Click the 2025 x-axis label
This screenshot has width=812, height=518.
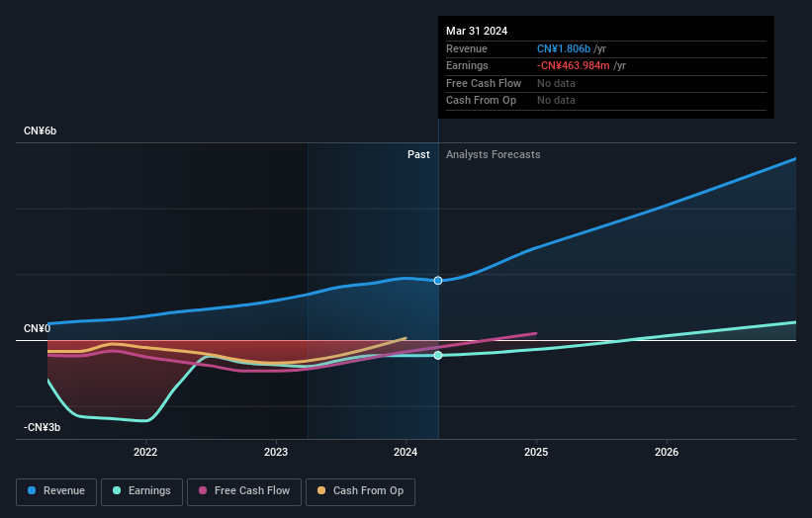(x=536, y=453)
